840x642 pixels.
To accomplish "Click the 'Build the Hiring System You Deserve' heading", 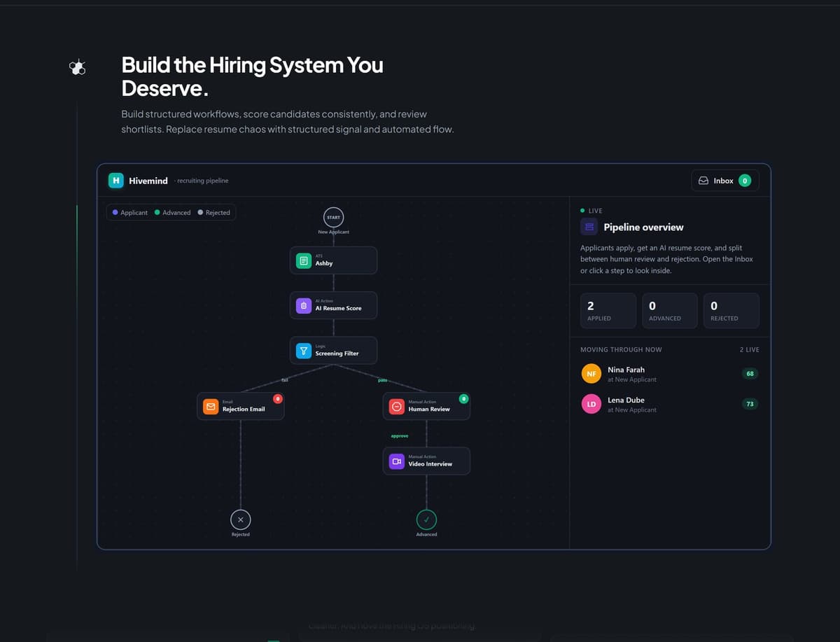I will [252, 76].
